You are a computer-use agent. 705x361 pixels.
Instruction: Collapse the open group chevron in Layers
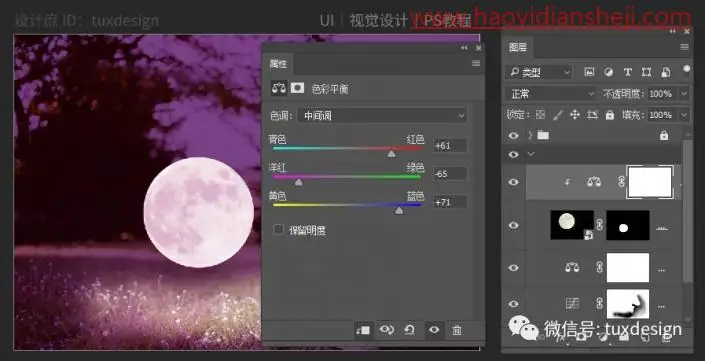coord(531,154)
